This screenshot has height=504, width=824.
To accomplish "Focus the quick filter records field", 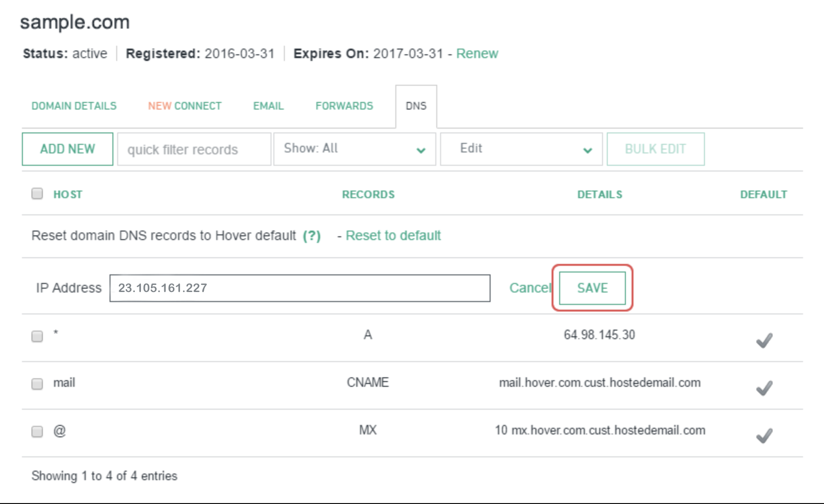I will (x=194, y=149).
